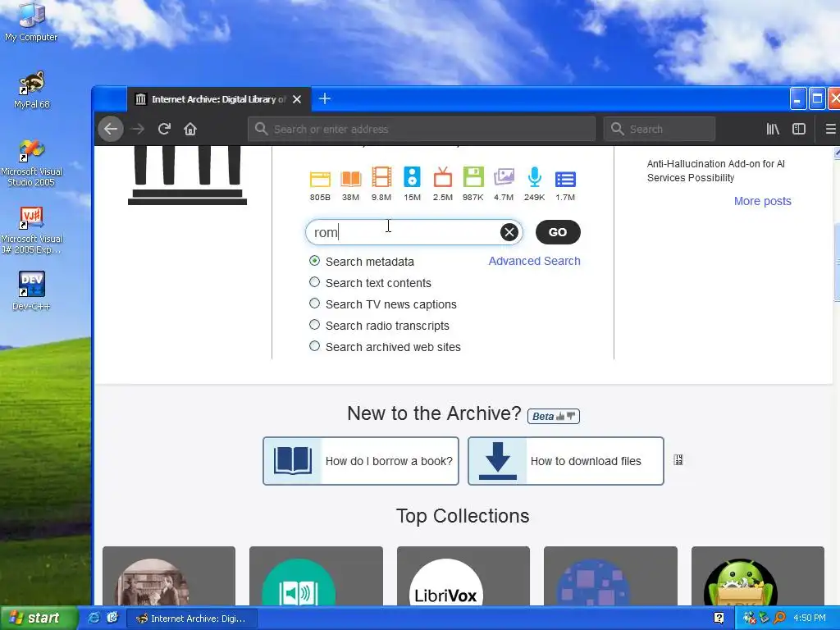Open the video film icon (9.8M)

point(381,177)
